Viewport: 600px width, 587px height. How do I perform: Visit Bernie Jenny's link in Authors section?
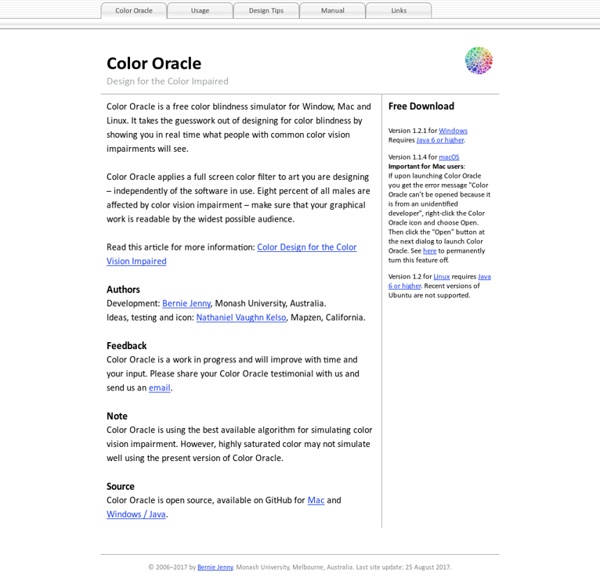186,303
